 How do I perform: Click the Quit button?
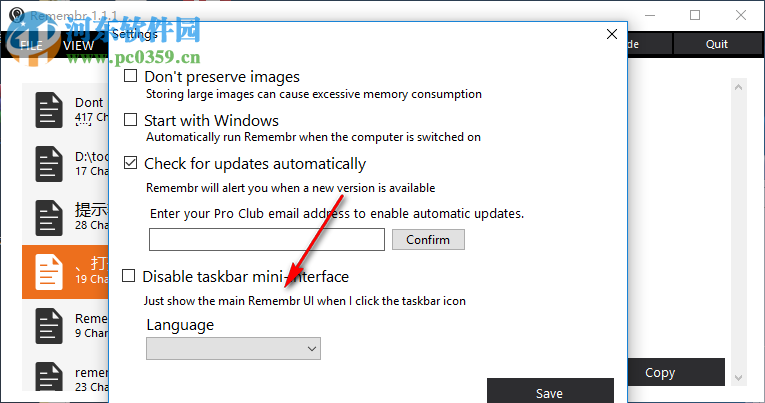[x=716, y=44]
